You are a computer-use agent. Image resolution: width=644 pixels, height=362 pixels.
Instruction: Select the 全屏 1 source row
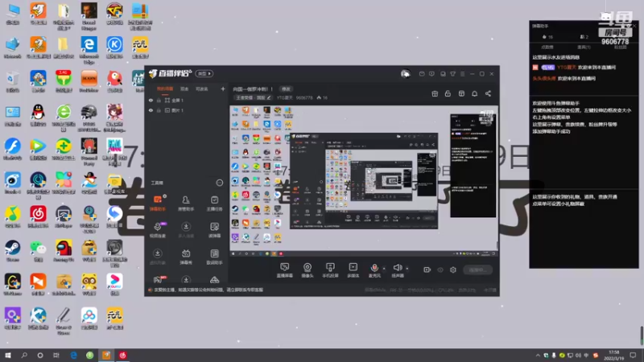coord(187,100)
